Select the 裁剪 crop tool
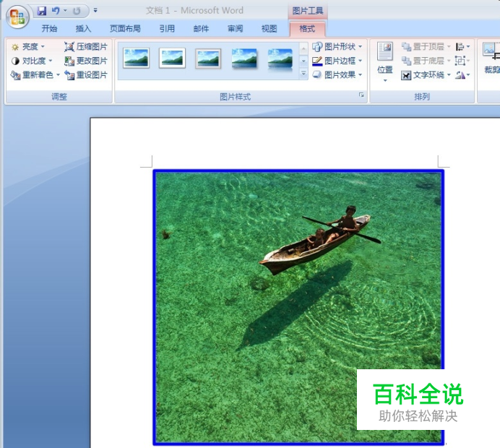The image size is (500, 448). pyautogui.click(x=491, y=58)
